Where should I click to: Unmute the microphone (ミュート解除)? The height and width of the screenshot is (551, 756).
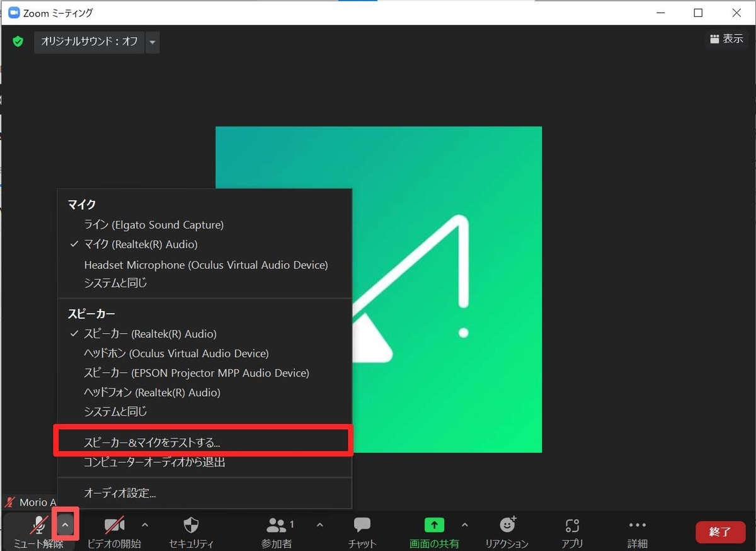40,531
